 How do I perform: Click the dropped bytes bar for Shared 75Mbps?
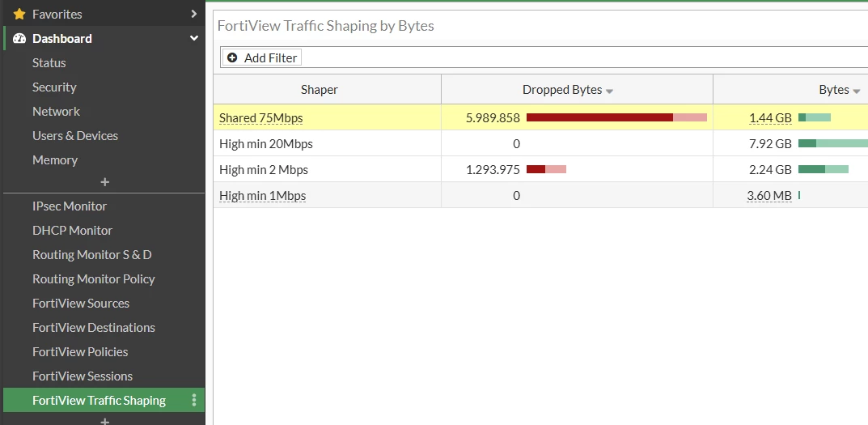616,117
